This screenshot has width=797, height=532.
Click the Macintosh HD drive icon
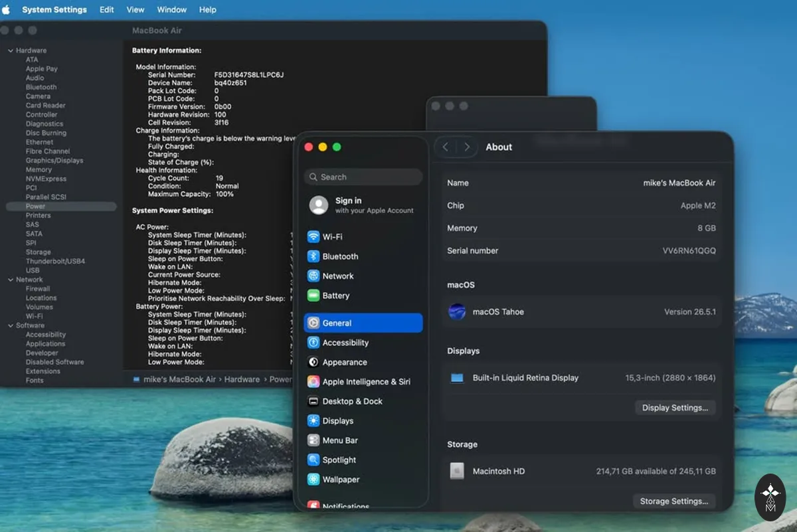pyautogui.click(x=457, y=472)
